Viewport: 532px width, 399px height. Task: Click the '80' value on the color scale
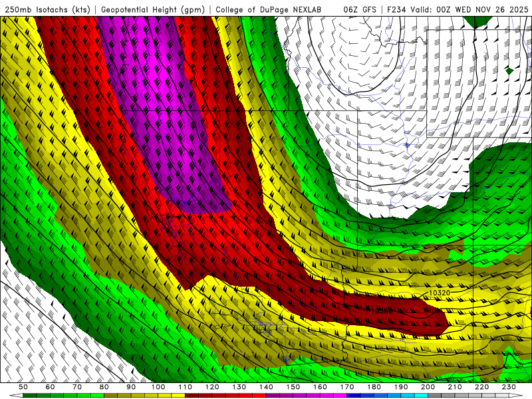(x=104, y=387)
